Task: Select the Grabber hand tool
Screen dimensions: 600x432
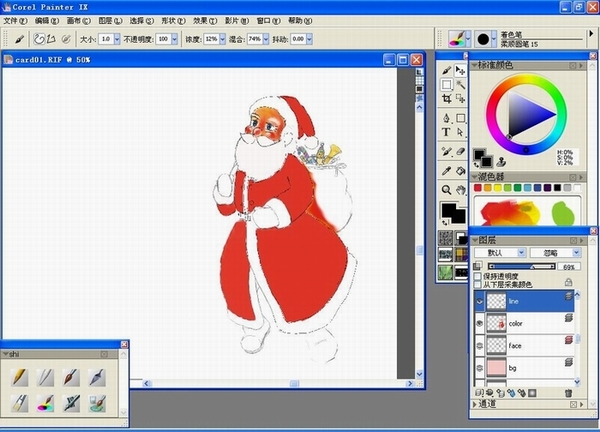Action: click(460, 190)
